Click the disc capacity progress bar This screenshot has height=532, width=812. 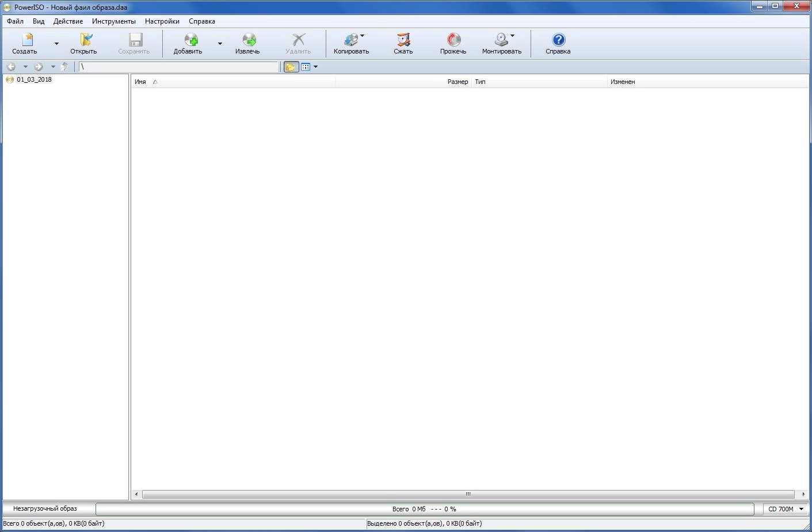(425, 509)
